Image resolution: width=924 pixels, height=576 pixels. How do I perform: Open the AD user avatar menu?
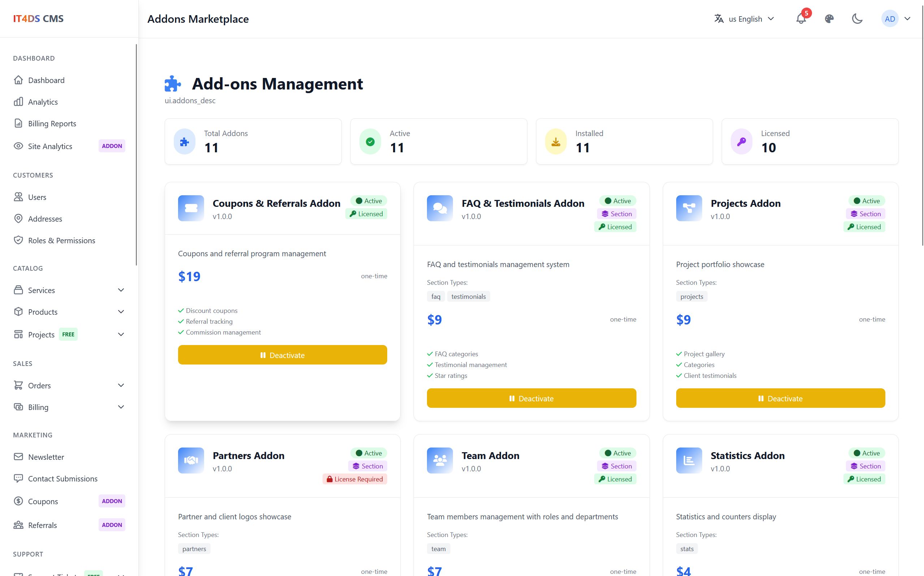[895, 19]
